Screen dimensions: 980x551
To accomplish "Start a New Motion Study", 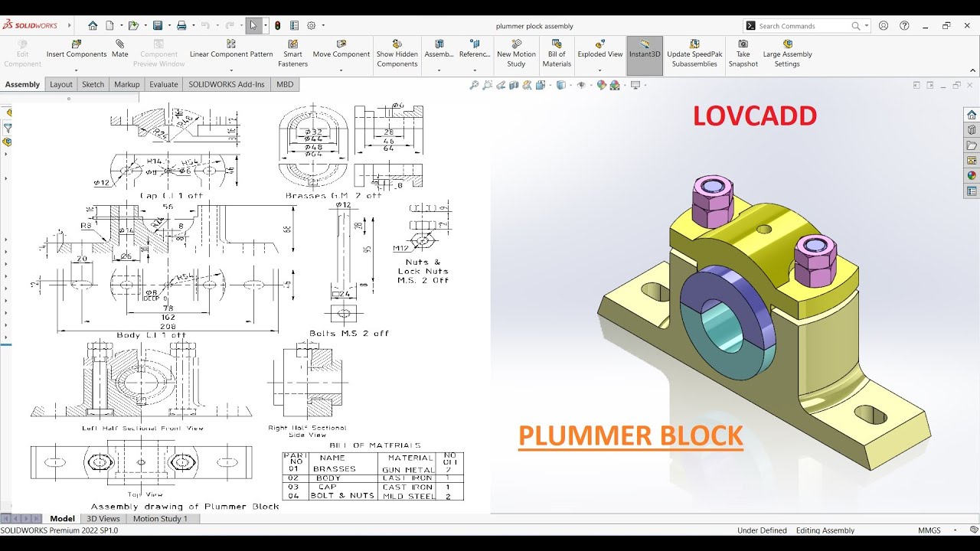I will 516,54.
